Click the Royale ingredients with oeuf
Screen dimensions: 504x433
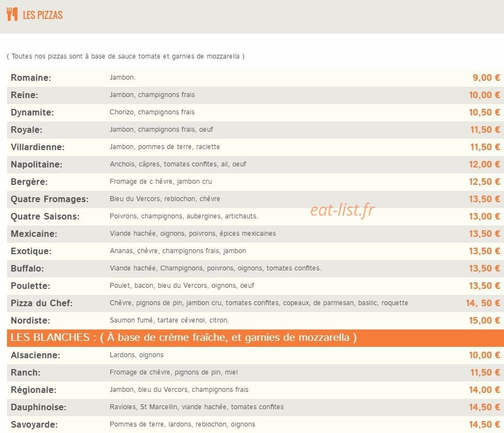[x=161, y=130]
